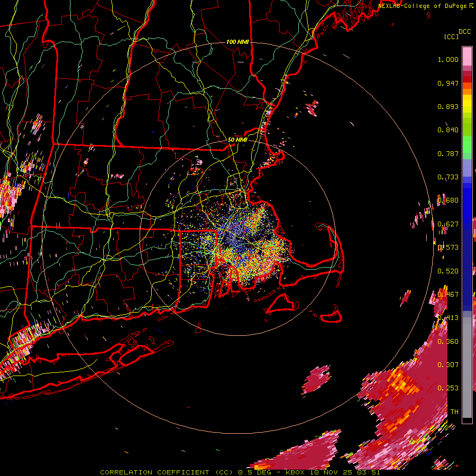Viewport: 476px width, 476px height.
Task: Select the 0.947 scale value
Action: 448,83
